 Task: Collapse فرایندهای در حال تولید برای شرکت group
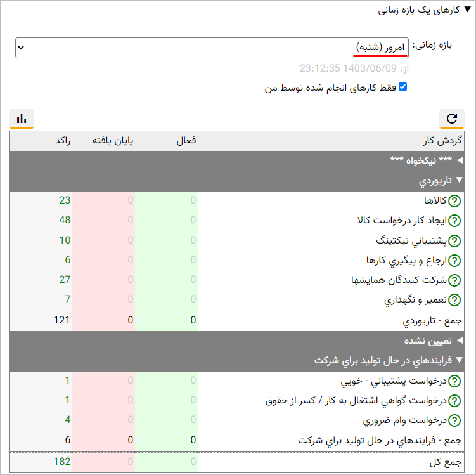tap(460, 361)
